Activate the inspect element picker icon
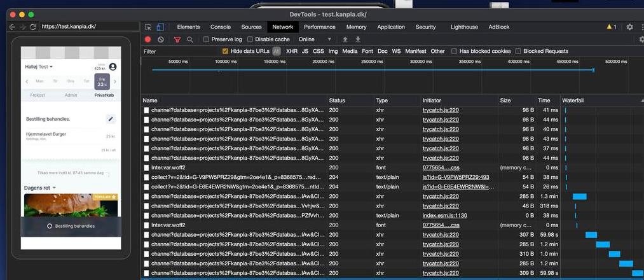This screenshot has width=644, height=280. (x=148, y=27)
